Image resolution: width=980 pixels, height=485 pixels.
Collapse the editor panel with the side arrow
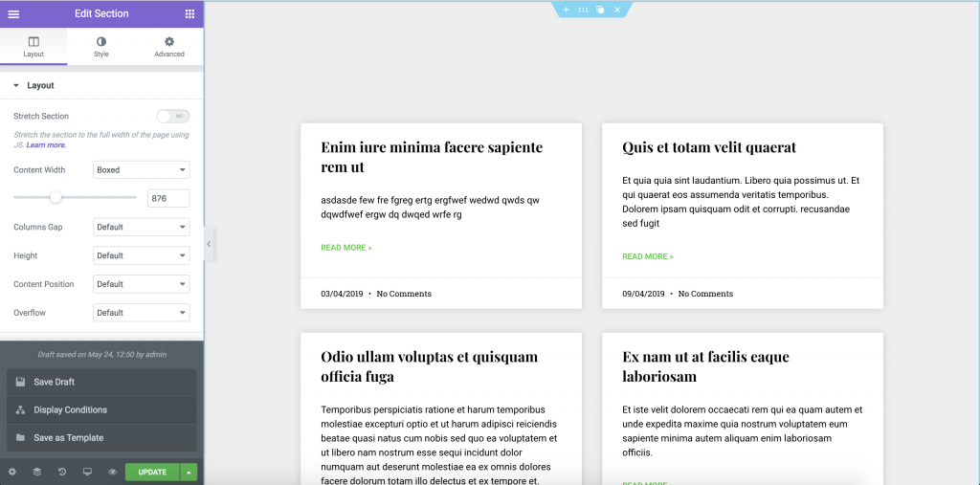(209, 244)
